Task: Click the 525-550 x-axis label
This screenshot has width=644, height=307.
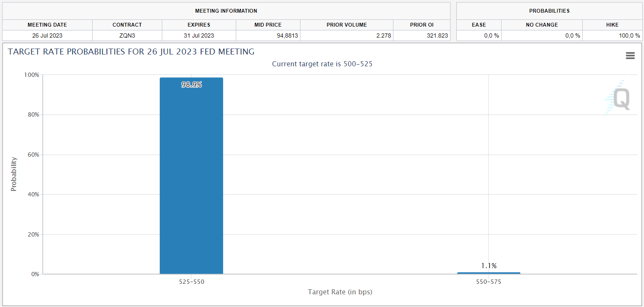Action: pos(191,282)
